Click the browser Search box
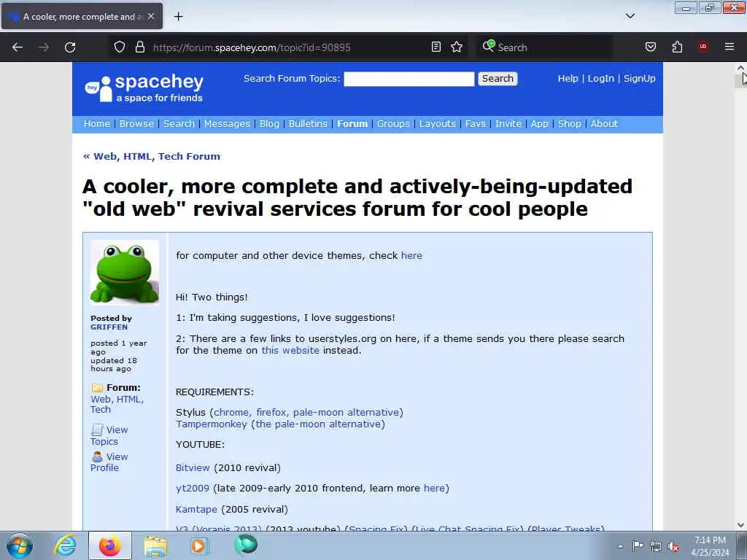The width and height of the screenshot is (747, 560). 544,47
